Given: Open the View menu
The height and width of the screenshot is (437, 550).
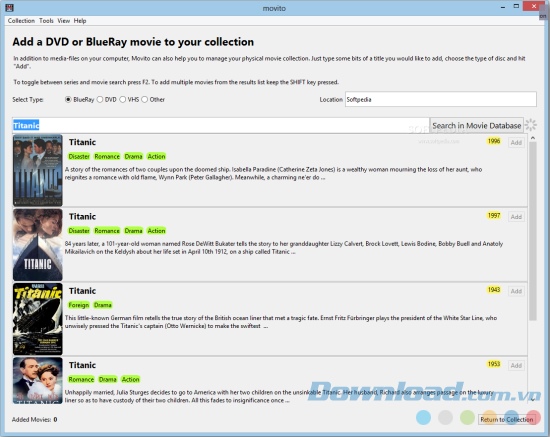Looking at the screenshot, I should pyautogui.click(x=63, y=21).
